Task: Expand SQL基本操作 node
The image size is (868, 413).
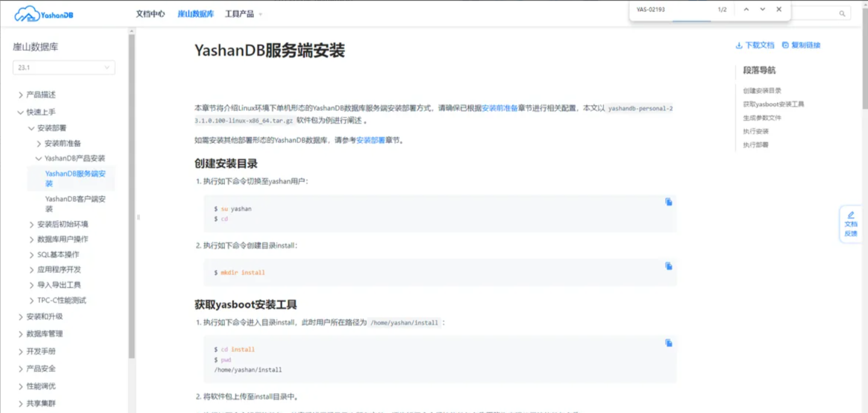Action: coord(32,255)
